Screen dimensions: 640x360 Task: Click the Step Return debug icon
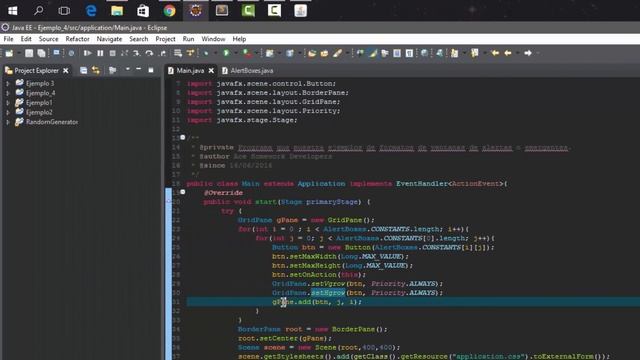(x=163, y=53)
